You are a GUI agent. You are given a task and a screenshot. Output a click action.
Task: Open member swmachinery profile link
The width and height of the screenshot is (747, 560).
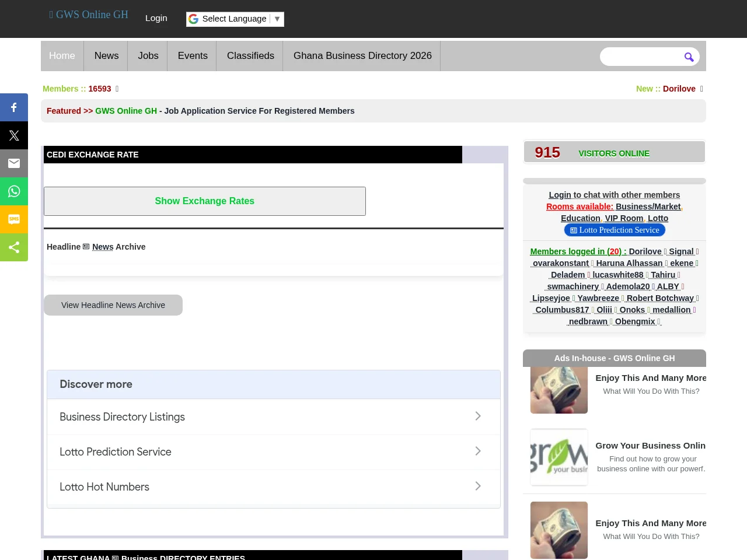pyautogui.click(x=573, y=286)
